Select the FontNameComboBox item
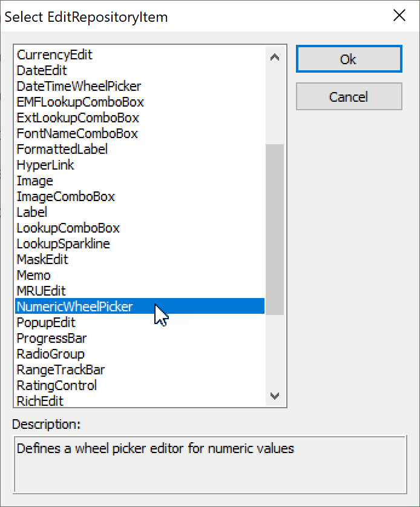This screenshot has width=420, height=507. (x=77, y=133)
